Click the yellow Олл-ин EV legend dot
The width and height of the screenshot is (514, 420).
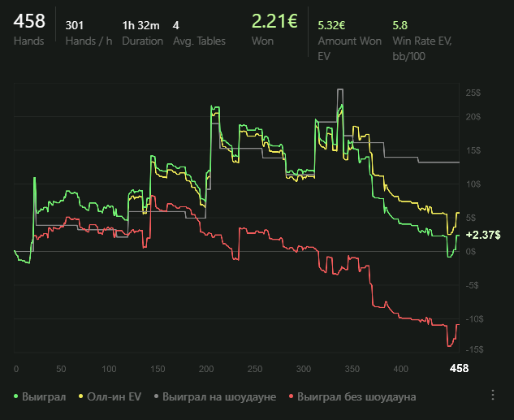(x=80, y=396)
